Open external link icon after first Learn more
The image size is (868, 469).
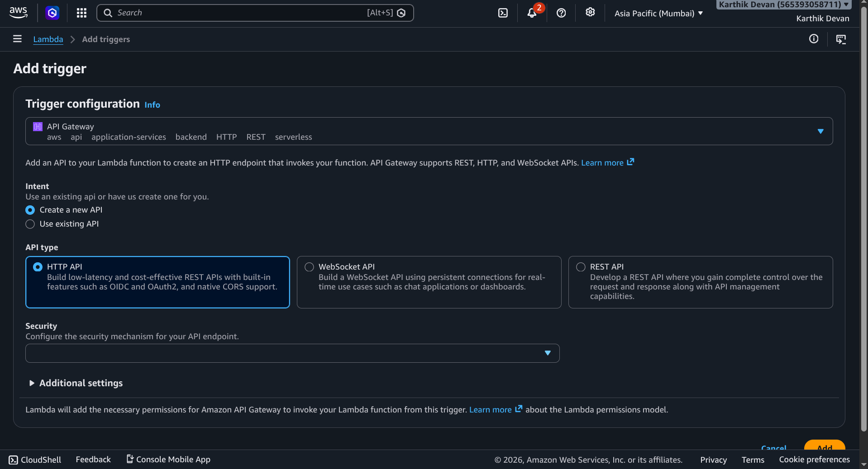click(630, 162)
